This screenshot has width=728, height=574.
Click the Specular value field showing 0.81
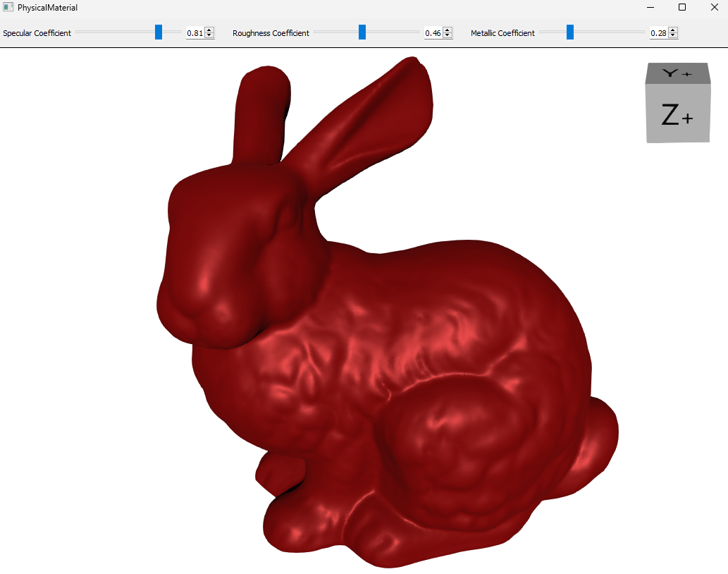[x=195, y=33]
